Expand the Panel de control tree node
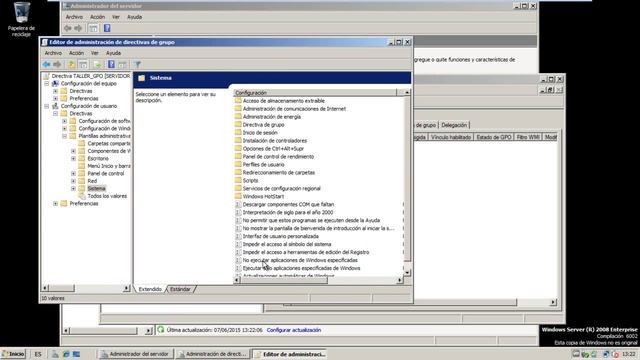Screen dimensions: 640x360 pyautogui.click(x=73, y=173)
